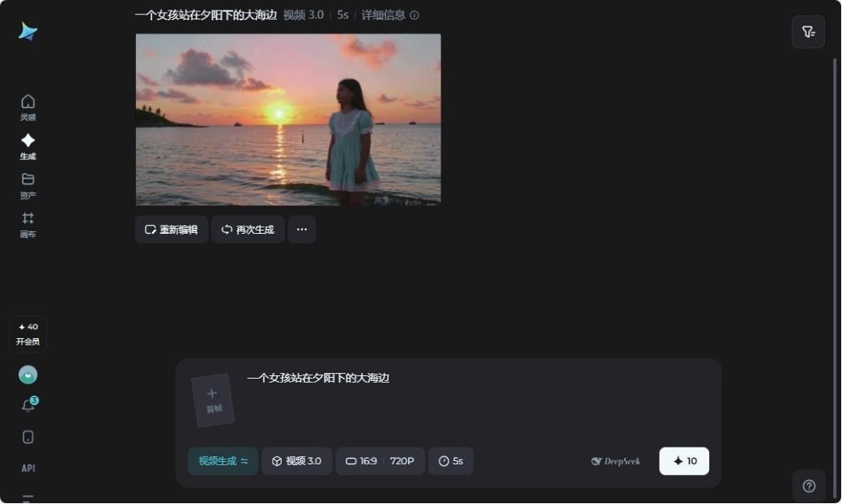This screenshot has width=842, height=504.
Task: Open the help question mark button
Action: pos(809,485)
